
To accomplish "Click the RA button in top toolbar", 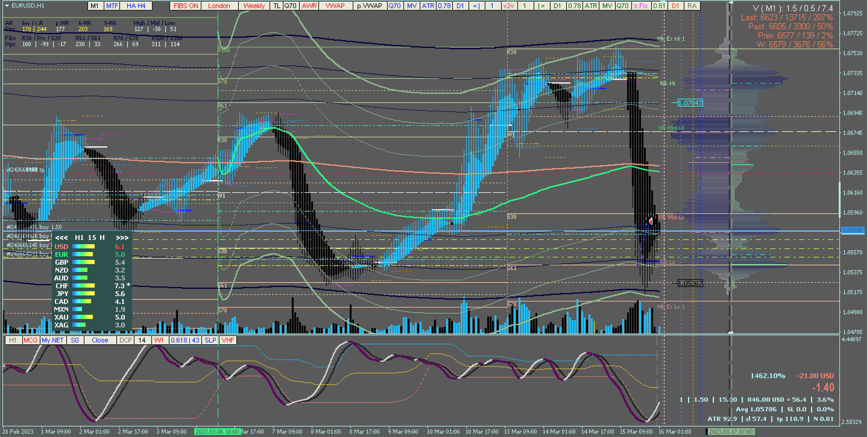I will tap(691, 6).
